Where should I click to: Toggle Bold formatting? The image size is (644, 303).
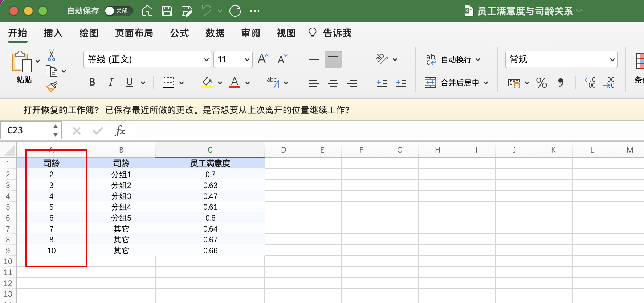(x=92, y=82)
